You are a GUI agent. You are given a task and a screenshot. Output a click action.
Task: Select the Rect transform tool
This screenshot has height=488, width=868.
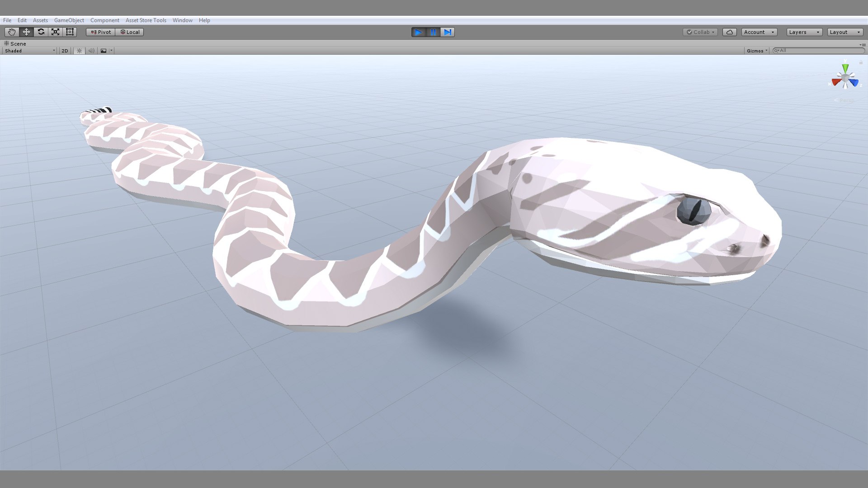[x=70, y=32]
